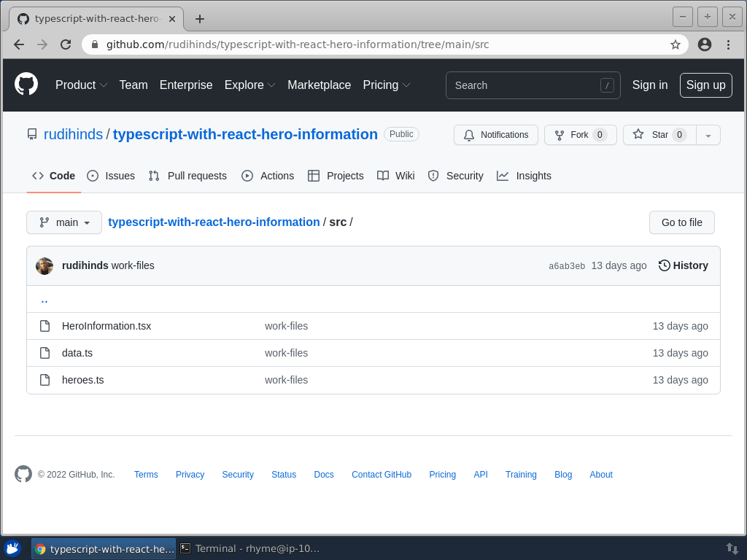Click the network arrows icon in system tray
The width and height of the screenshot is (747, 560).
pos(732,548)
